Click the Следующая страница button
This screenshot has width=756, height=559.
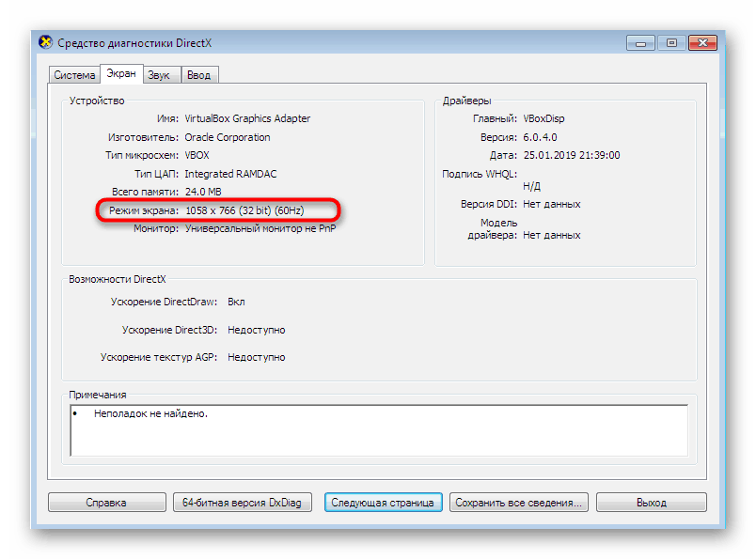pos(383,502)
